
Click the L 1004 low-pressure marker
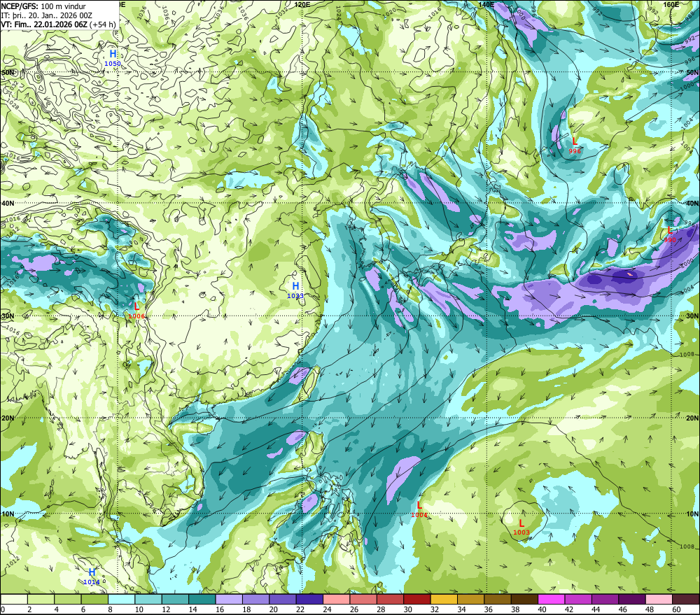[x=419, y=509]
